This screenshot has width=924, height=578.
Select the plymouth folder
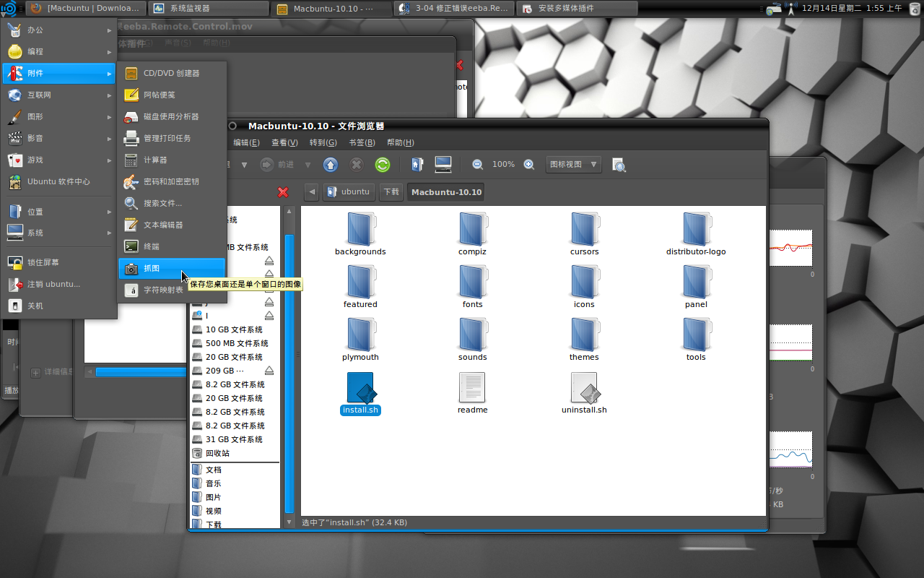pos(360,340)
